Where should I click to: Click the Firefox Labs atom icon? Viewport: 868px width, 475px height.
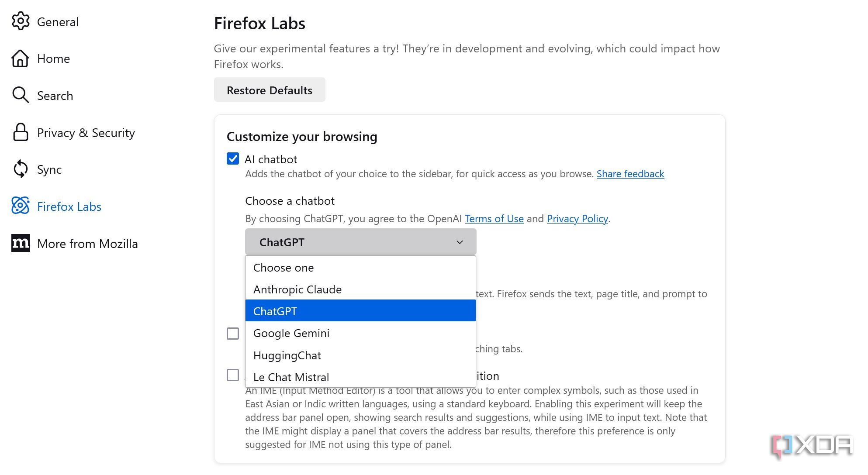click(x=20, y=206)
